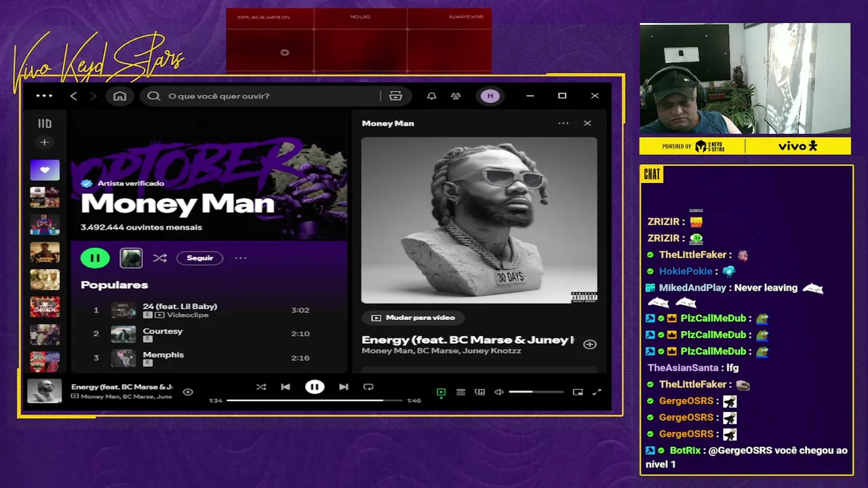Click the Populares section heading
The image size is (868, 488).
tap(115, 285)
